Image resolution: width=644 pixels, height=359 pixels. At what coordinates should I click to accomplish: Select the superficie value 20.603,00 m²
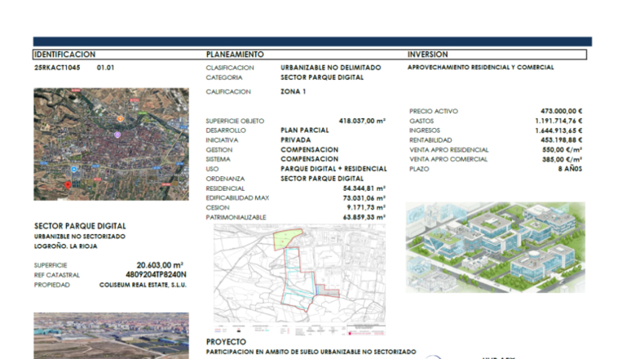point(160,265)
